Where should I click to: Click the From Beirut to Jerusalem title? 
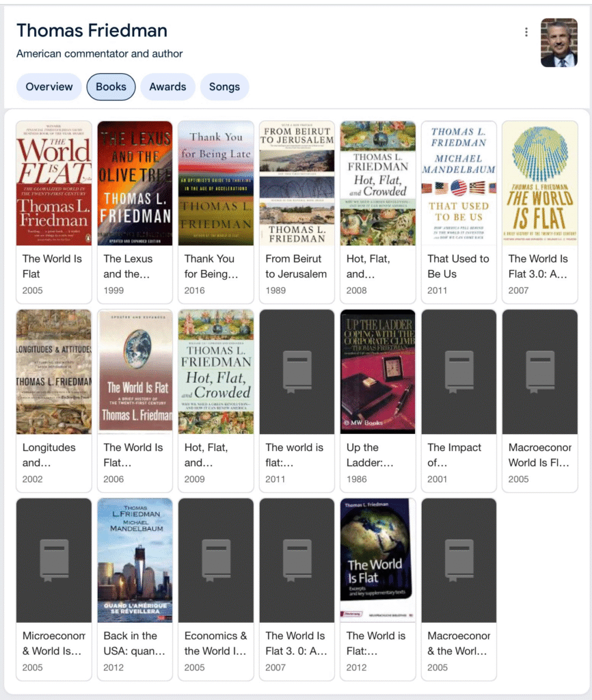pyautogui.click(x=296, y=267)
